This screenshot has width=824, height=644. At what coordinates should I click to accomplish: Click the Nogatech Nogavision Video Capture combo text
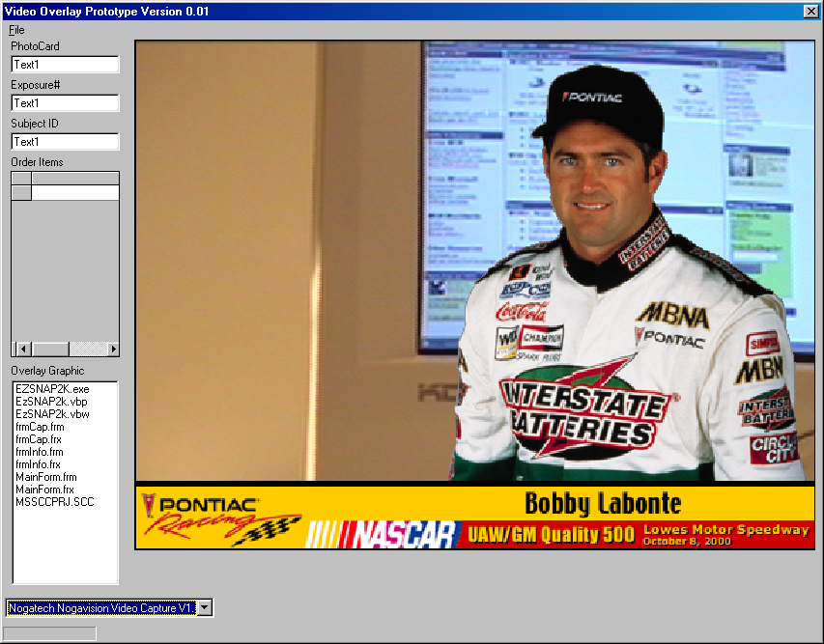(102, 607)
